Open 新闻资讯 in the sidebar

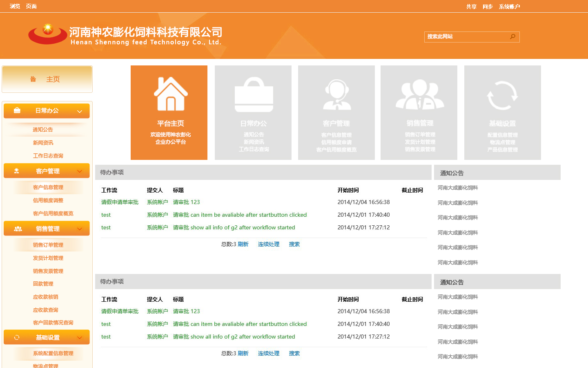pyautogui.click(x=43, y=143)
